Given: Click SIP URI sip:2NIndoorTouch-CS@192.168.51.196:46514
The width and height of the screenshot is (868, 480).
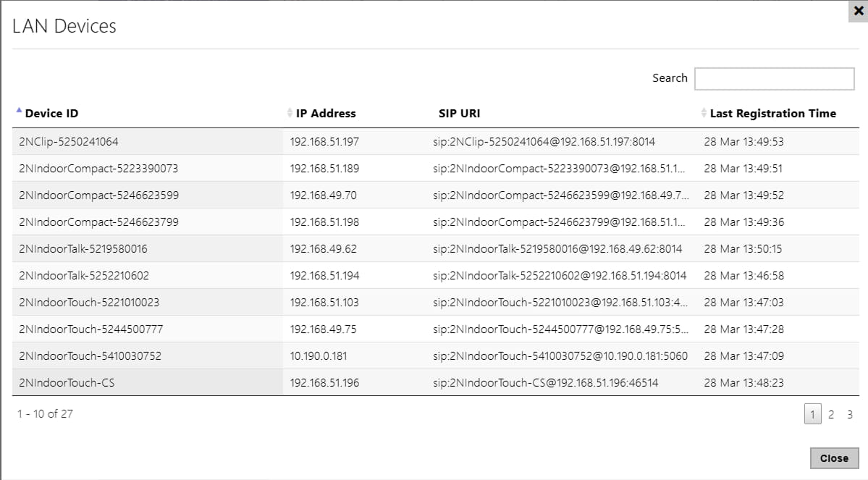Looking at the screenshot, I should 545,382.
